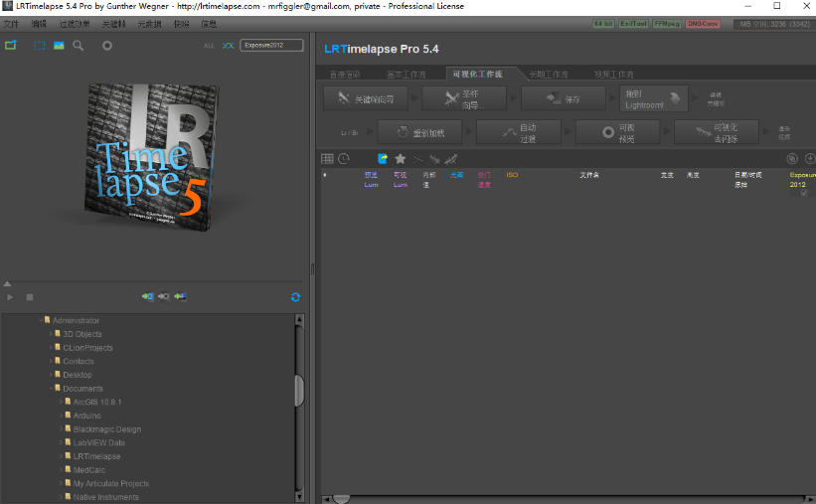816x504 pixels.
Task: Toggle the DNGConv status indicator
Action: point(702,24)
